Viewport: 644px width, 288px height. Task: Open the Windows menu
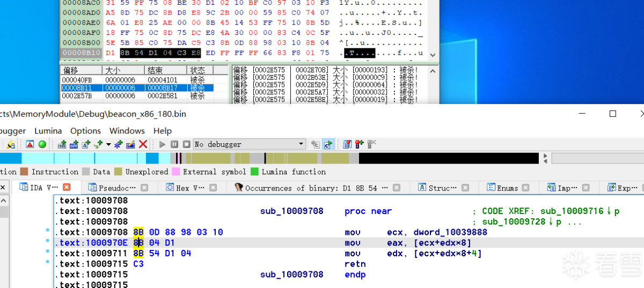click(127, 131)
